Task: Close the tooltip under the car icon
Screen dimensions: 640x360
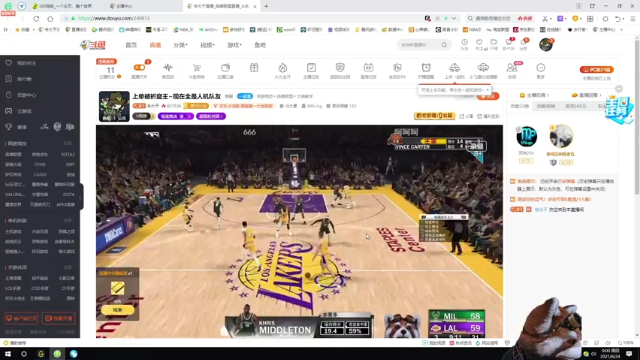Action: [487, 89]
